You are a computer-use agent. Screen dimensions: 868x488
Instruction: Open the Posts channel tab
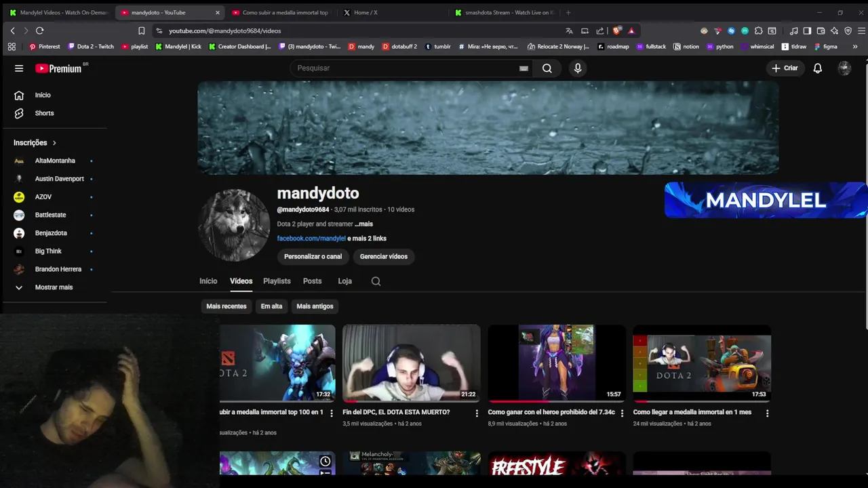tap(312, 281)
